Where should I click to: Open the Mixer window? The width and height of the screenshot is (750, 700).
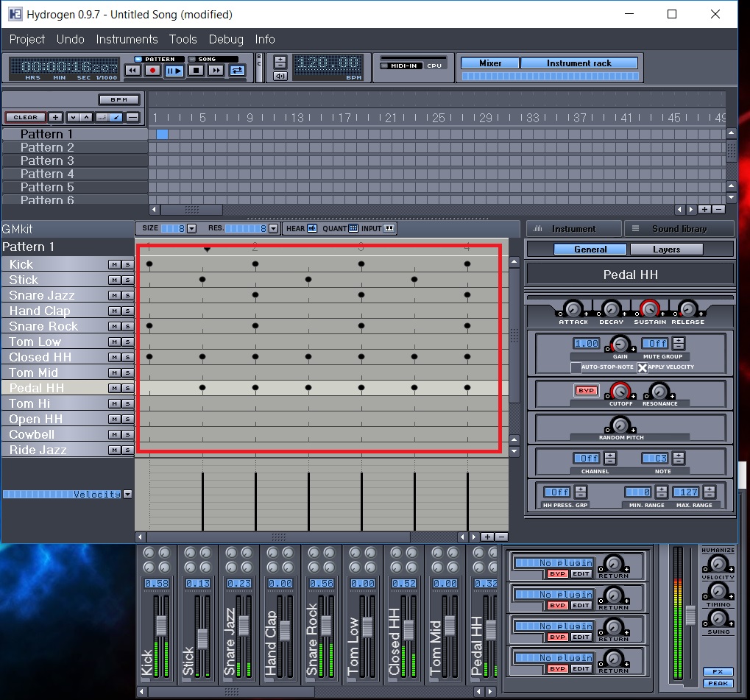click(489, 63)
